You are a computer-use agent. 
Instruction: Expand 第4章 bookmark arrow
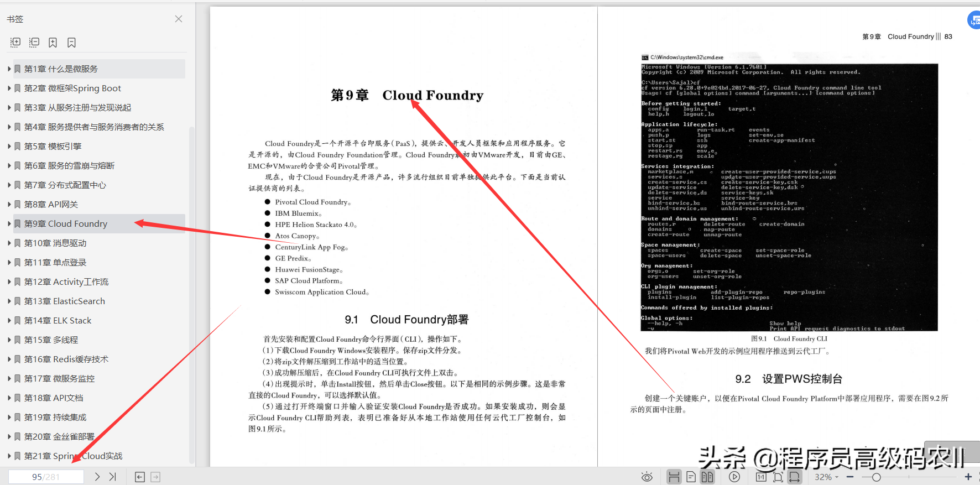[9, 127]
